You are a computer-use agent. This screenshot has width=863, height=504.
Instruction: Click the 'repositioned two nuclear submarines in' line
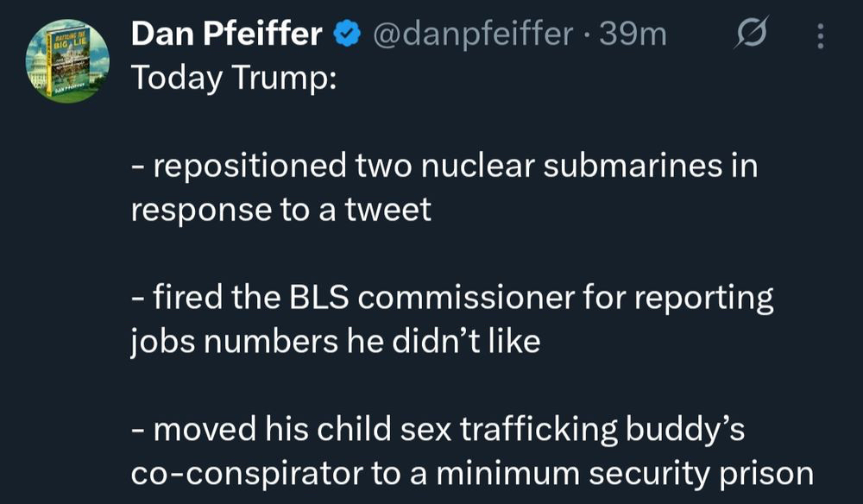[x=444, y=166]
